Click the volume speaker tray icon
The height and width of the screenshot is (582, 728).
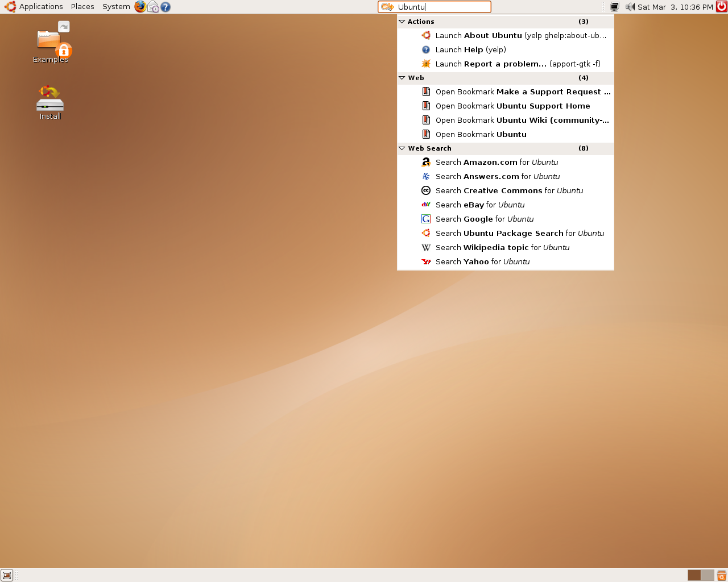[630, 7]
